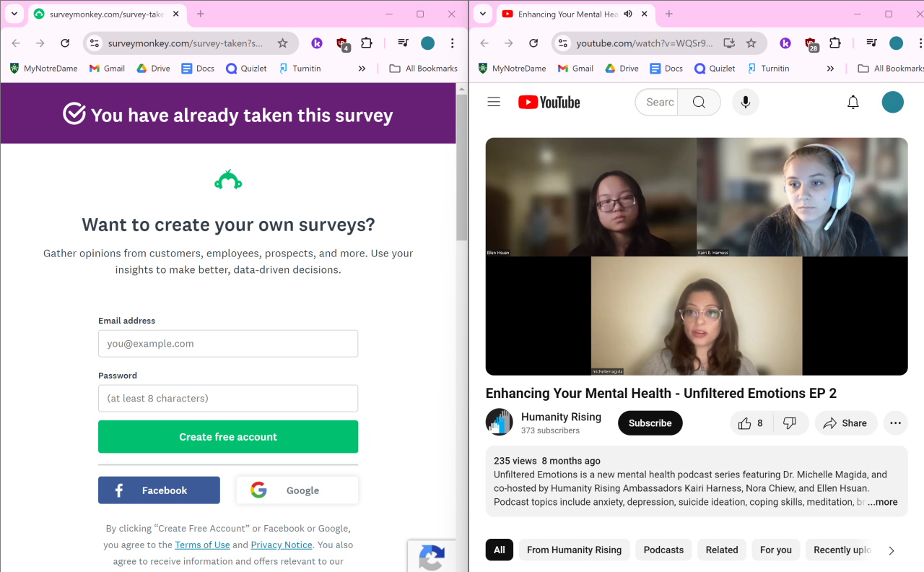Open the Humanity Rising channel avatar
924x572 pixels.
[499, 422]
